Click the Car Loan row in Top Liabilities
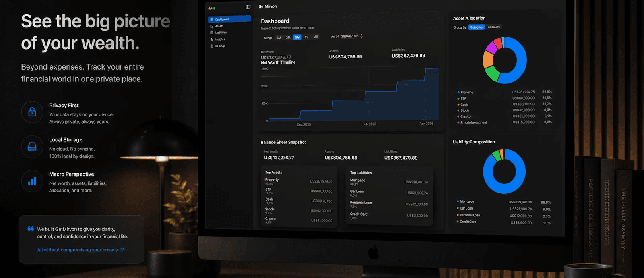Image resolution: width=644 pixels, height=278 pixels. click(x=389, y=193)
